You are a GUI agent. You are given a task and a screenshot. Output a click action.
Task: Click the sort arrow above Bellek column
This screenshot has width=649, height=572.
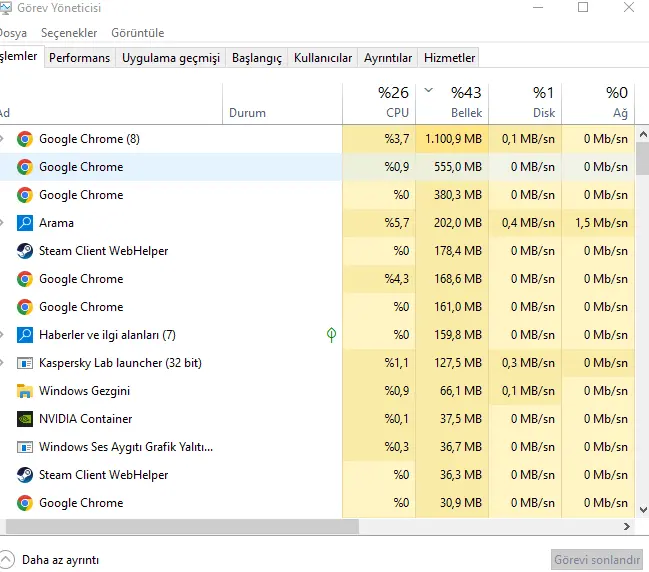click(428, 90)
